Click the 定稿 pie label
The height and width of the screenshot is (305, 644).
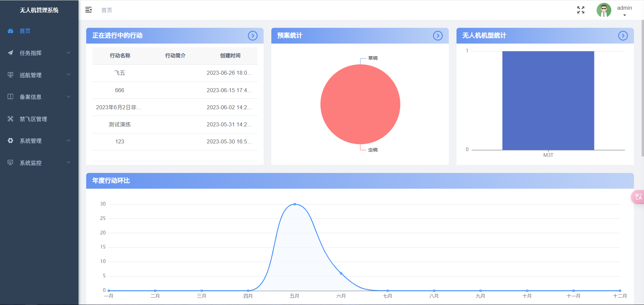point(373,150)
